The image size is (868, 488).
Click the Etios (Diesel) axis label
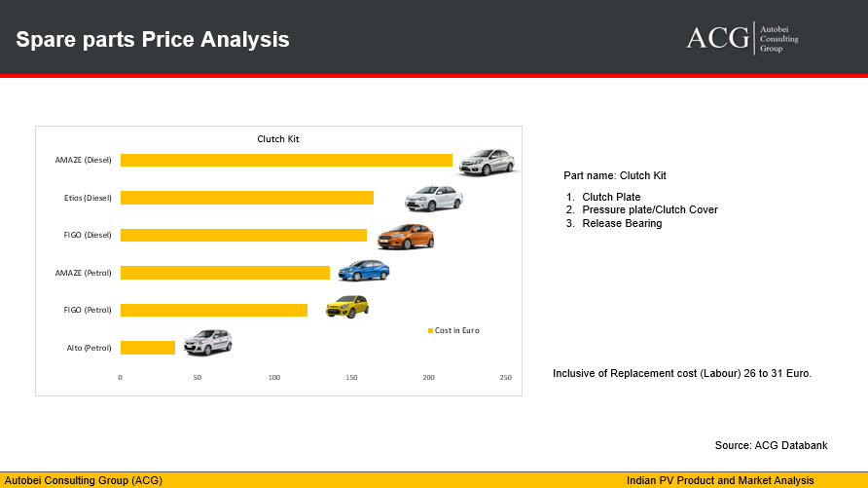[88, 198]
